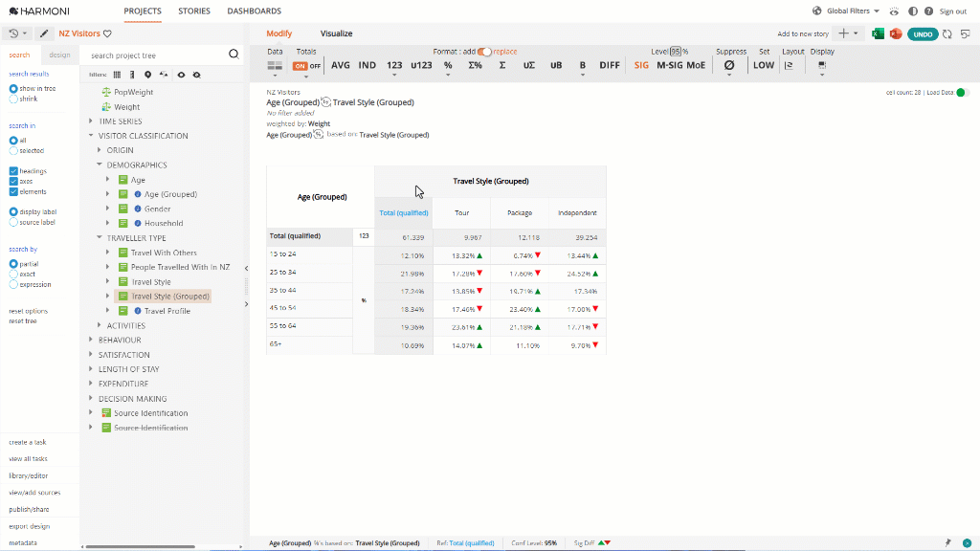The image size is (980, 551).
Task: Expand the EXPENDITURE tree node
Action: pos(91,384)
